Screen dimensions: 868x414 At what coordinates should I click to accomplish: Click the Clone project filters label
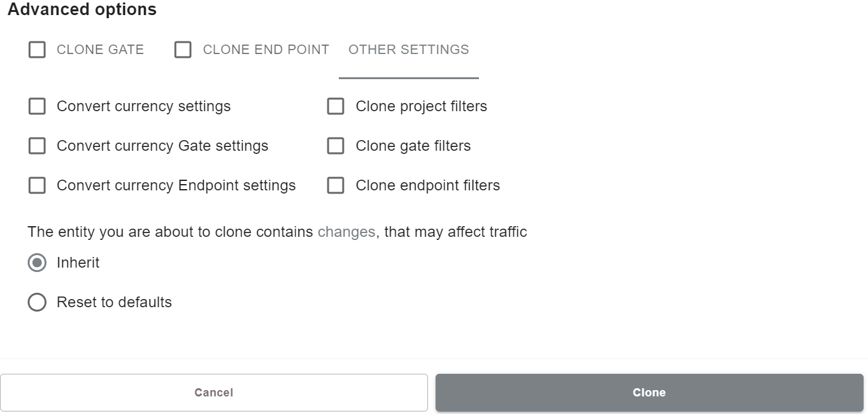(421, 106)
